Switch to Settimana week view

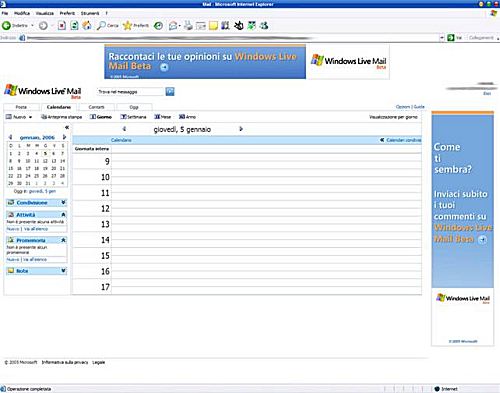133,117
